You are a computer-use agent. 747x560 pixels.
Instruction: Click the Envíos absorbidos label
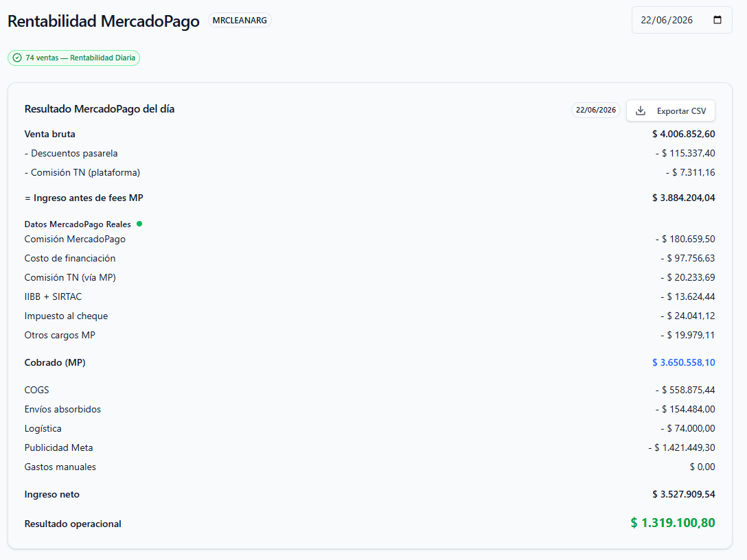tap(63, 410)
